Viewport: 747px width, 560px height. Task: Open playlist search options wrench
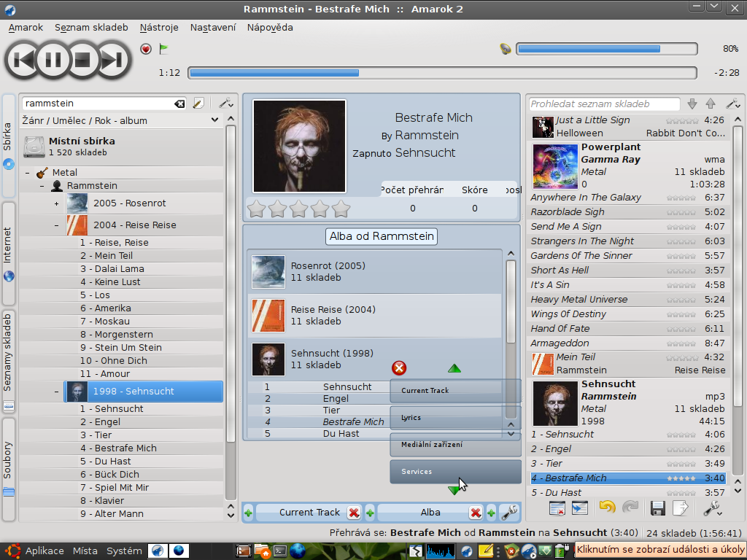[x=732, y=104]
